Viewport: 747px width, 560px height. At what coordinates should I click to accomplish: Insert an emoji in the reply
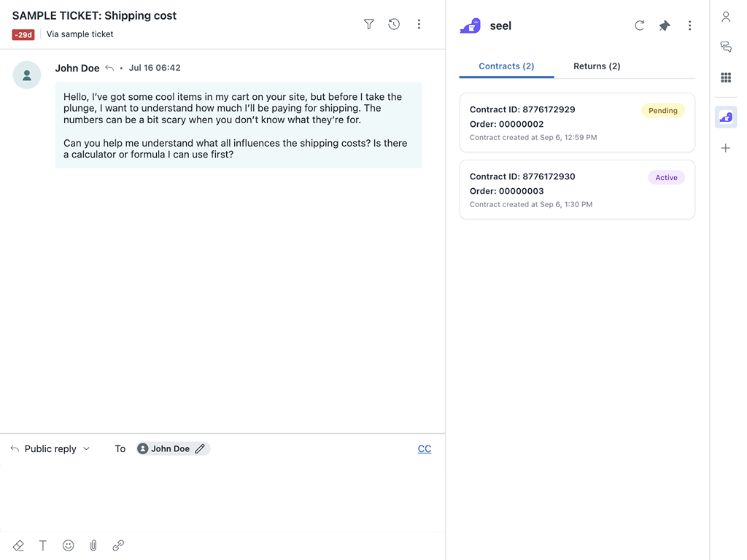(x=68, y=545)
